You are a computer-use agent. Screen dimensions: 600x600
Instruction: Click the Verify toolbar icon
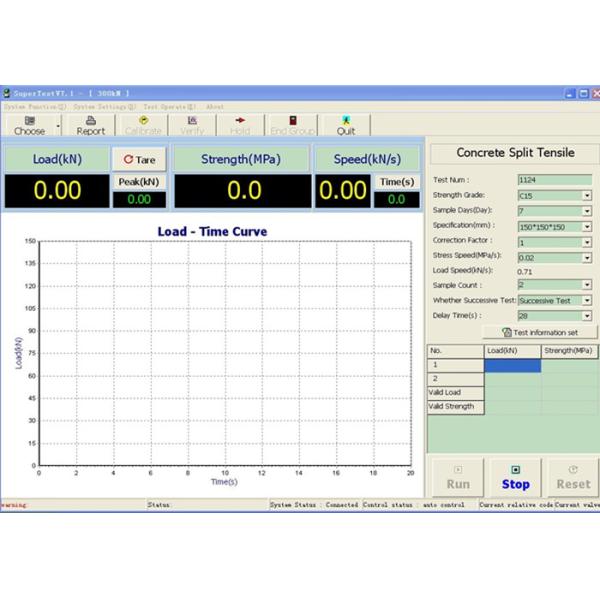pyautogui.click(x=191, y=124)
